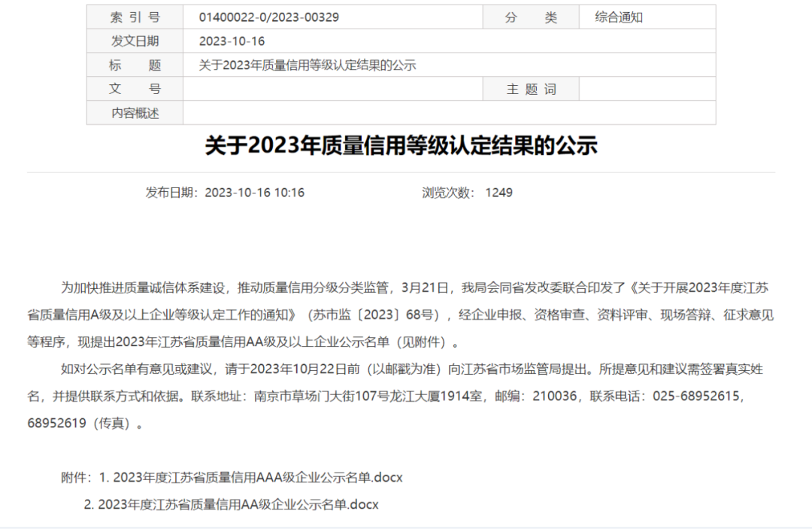The height and width of the screenshot is (529, 812).
Task: Click the 分类 label cell
Action: [531, 16]
